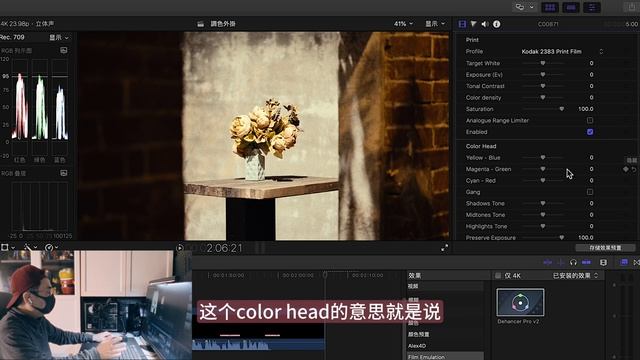This screenshot has width=640, height=360.
Task: Open the viewer 显示 dropdown
Action: tap(435, 24)
